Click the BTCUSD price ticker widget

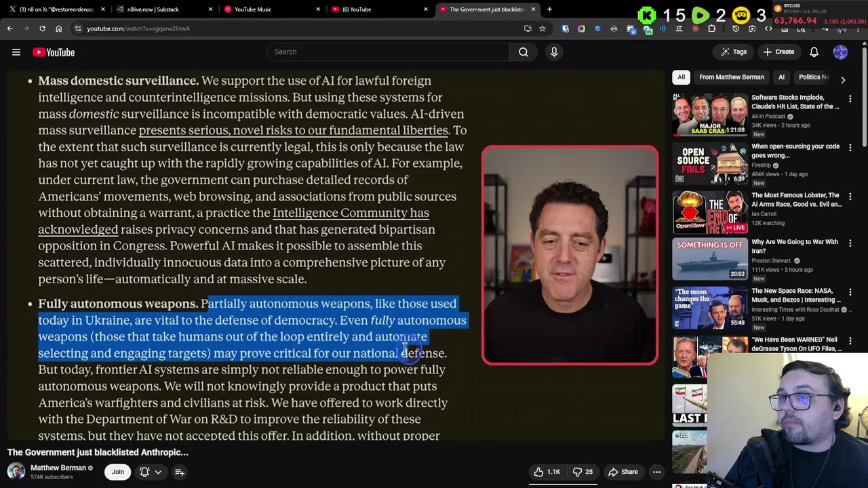point(821,15)
